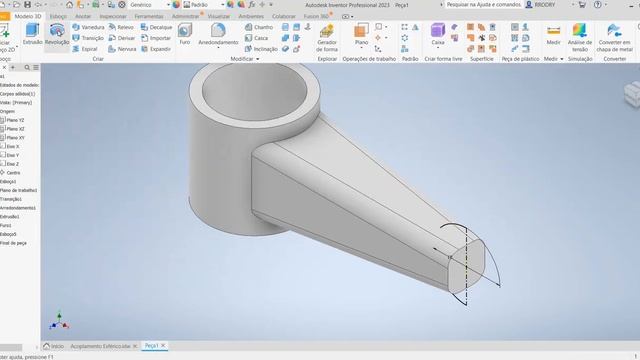Image resolution: width=640 pixels, height=360 pixels.
Task: Click the Medir measure tool
Action: (553, 35)
